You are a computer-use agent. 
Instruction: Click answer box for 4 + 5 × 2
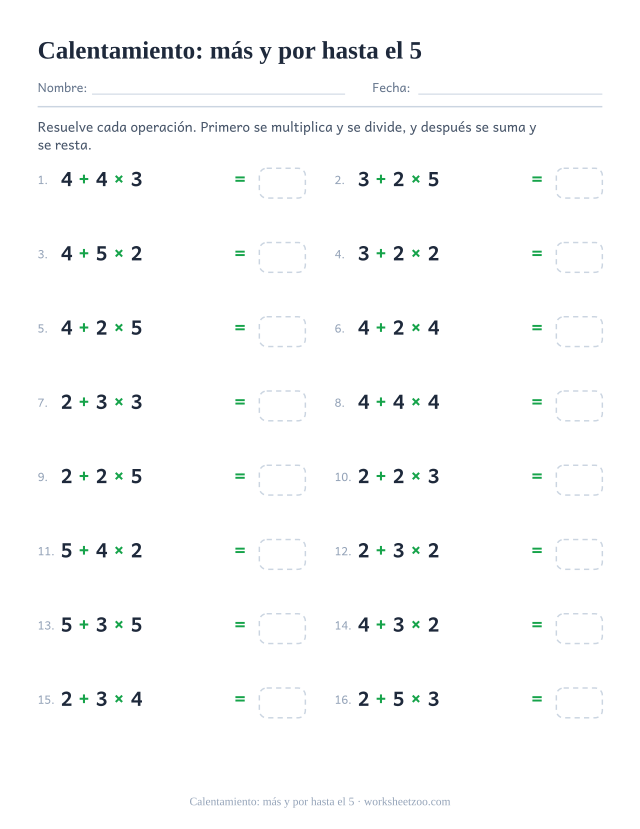tap(282, 257)
